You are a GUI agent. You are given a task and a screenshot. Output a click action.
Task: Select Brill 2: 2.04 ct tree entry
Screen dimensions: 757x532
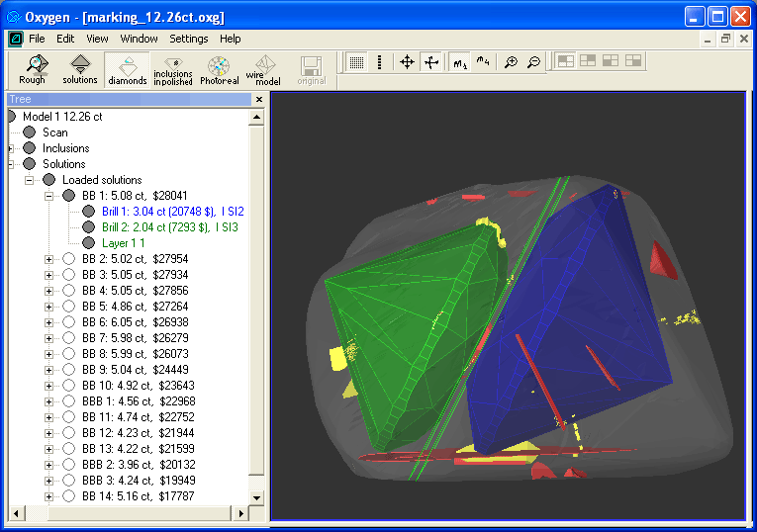click(x=169, y=227)
